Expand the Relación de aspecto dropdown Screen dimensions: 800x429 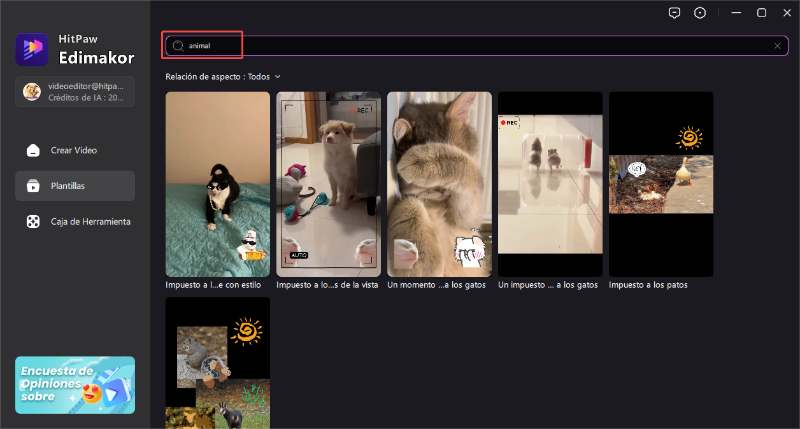(223, 76)
